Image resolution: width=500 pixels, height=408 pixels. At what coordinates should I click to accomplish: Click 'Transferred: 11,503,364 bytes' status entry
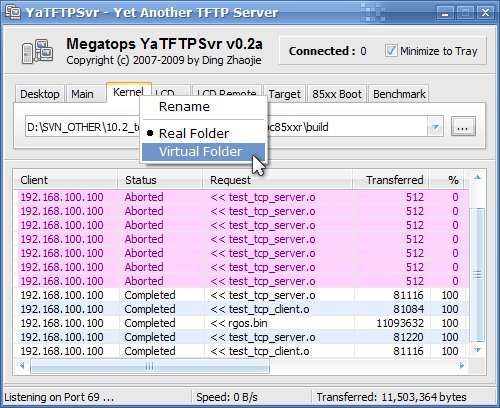click(391, 397)
